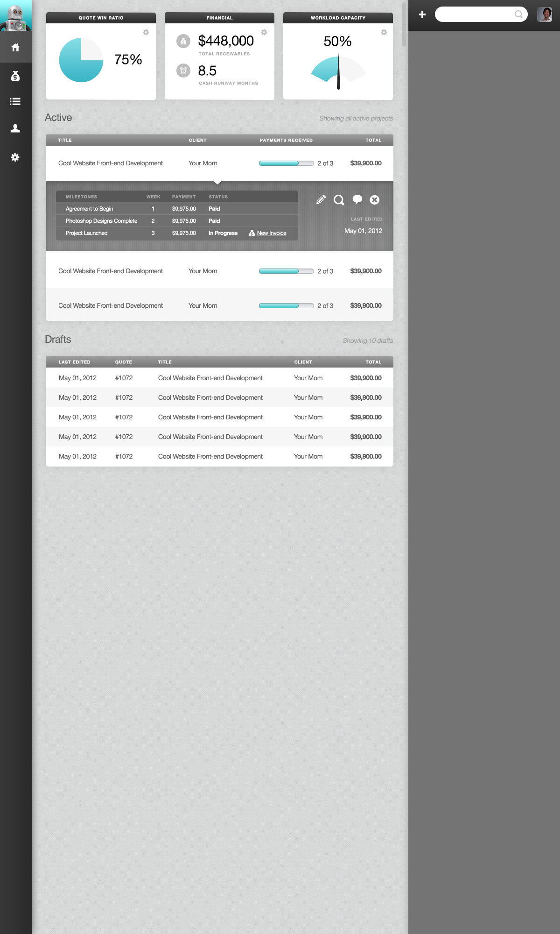Collapse the first expanded active project row

tap(219, 163)
